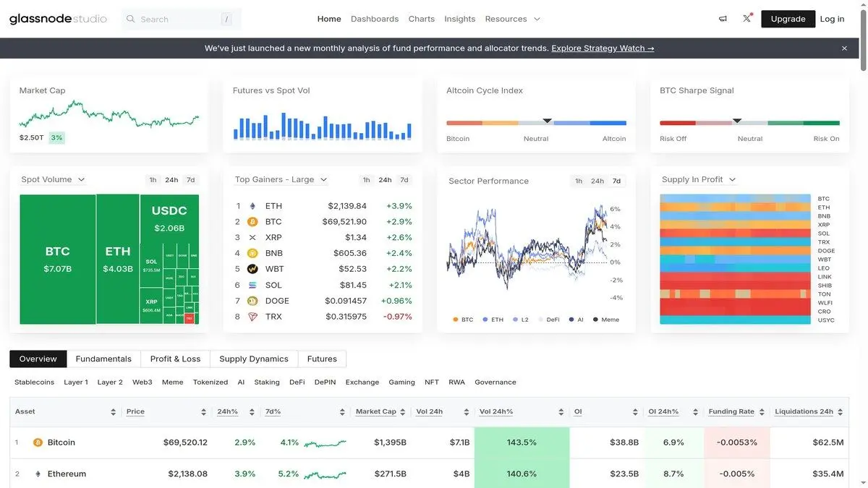Filter assets by Layer 2 category
The height and width of the screenshot is (488, 868).
(x=110, y=382)
